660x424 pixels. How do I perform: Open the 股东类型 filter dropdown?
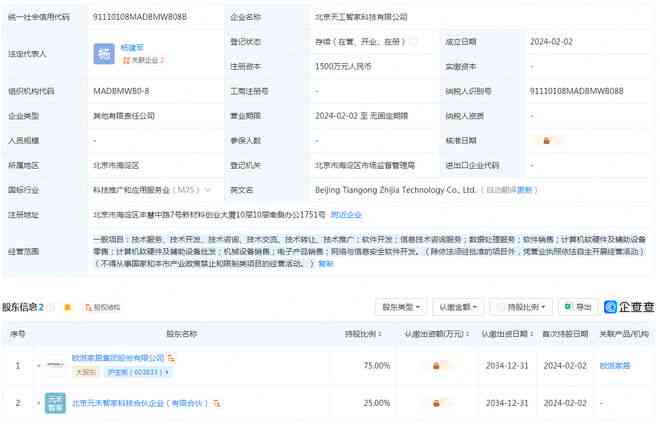point(401,307)
